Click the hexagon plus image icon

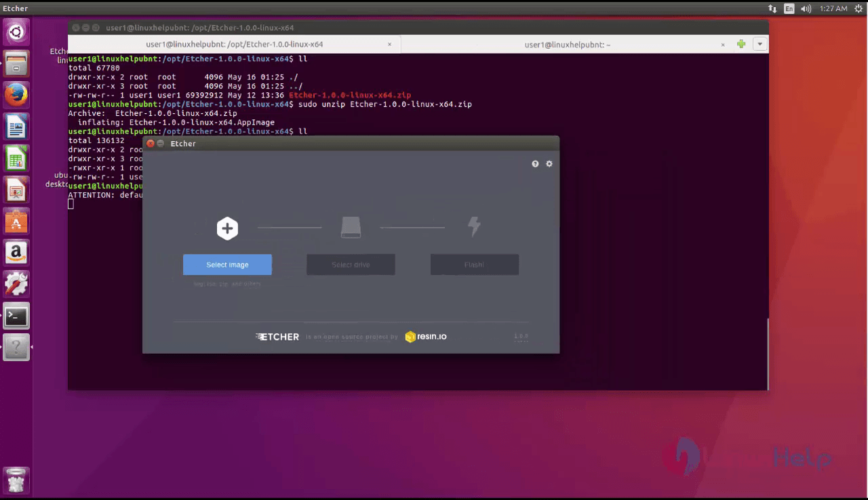tap(227, 228)
